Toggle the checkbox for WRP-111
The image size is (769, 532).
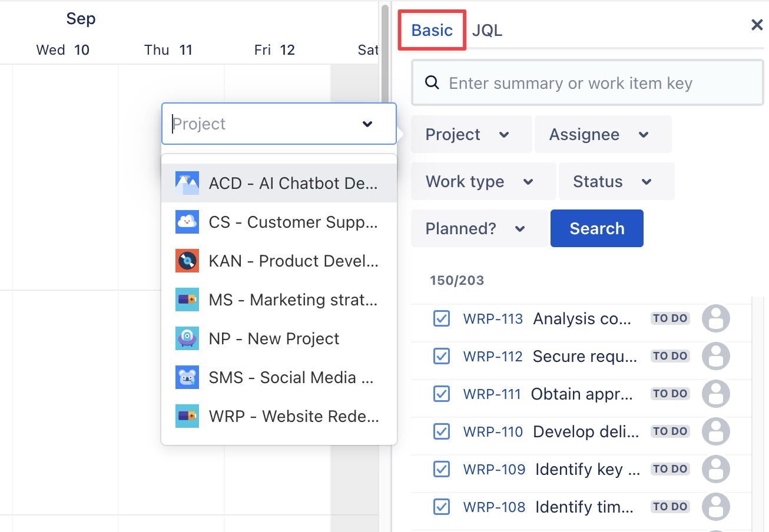(441, 394)
